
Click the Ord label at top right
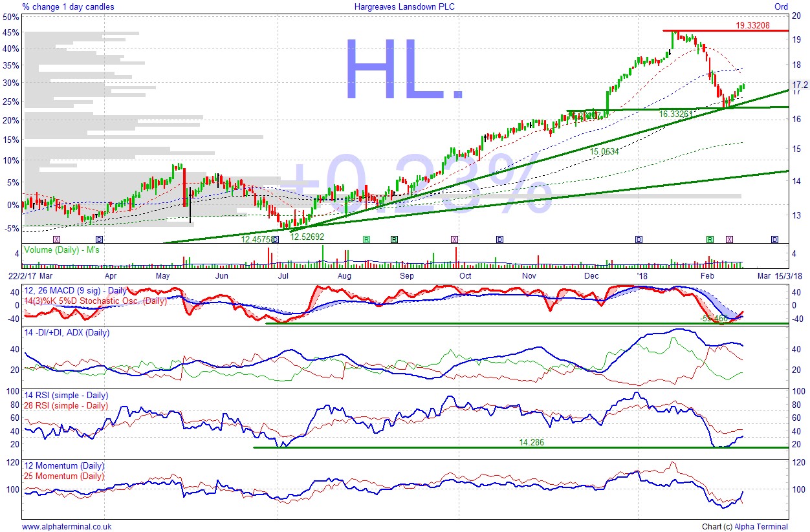coord(782,6)
